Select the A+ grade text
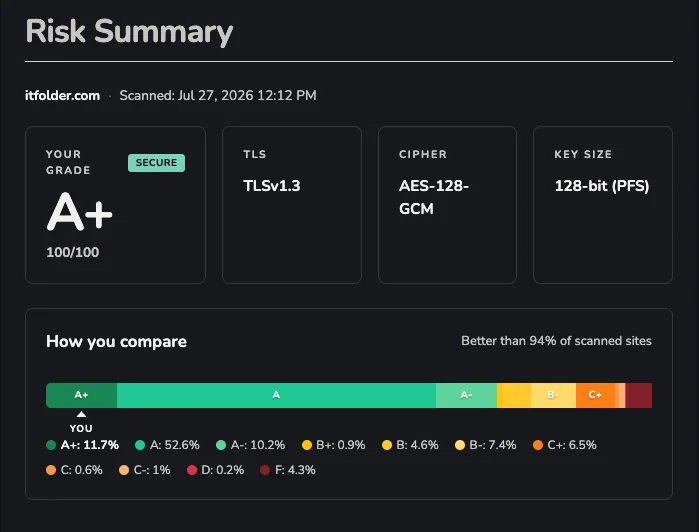Viewport: 699px width, 532px height. point(79,212)
